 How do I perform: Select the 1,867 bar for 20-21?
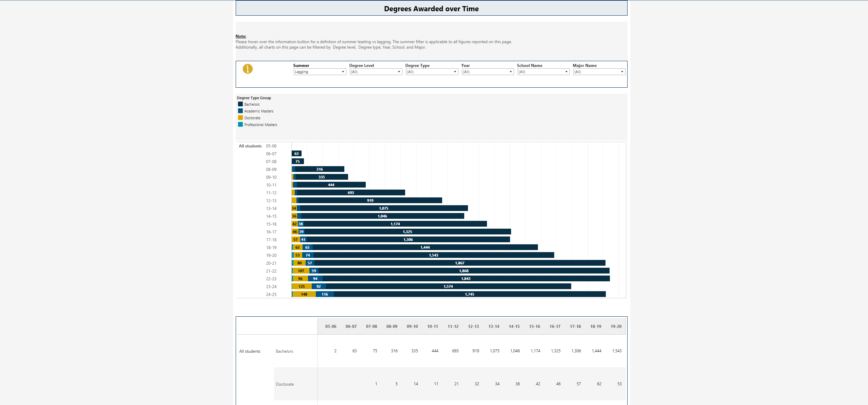tap(459, 263)
